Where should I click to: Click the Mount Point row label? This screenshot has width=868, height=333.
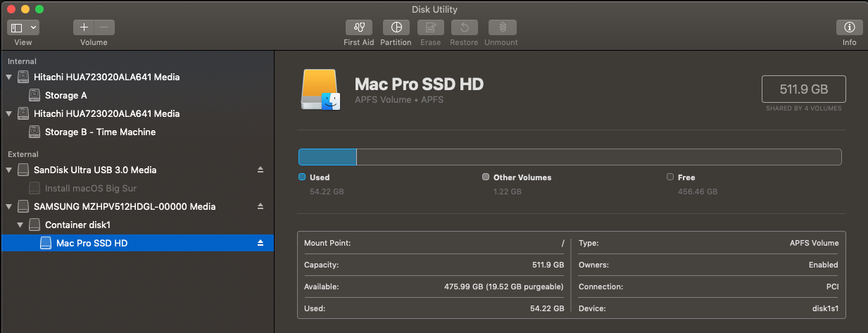327,243
